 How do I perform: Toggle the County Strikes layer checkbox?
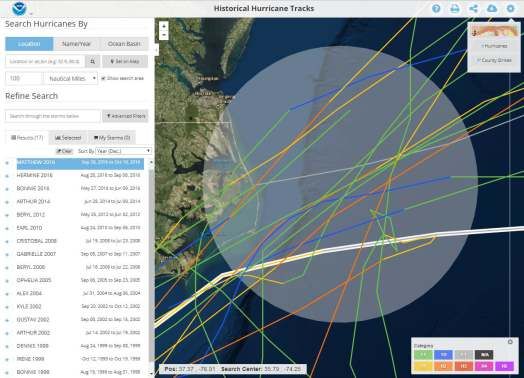coord(479,60)
